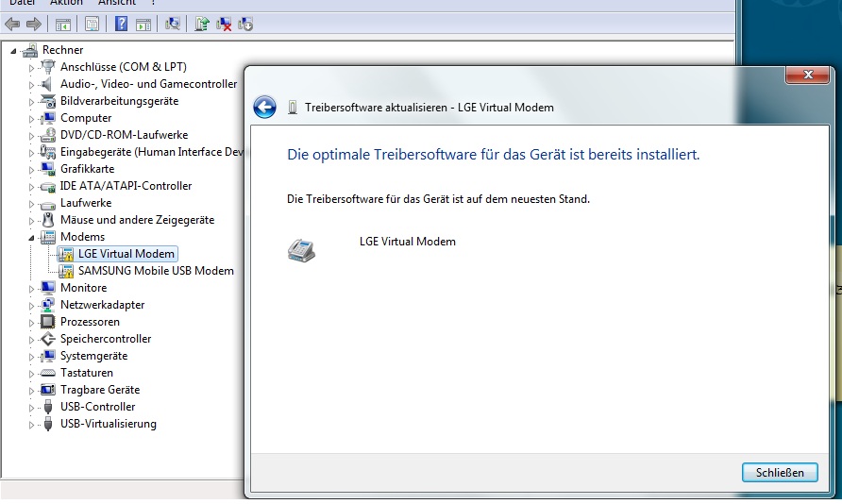
Task: Click the Modems category icon
Action: (48, 237)
